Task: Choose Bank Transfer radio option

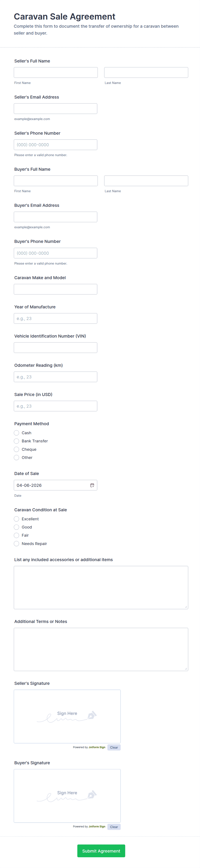Action: (x=17, y=441)
